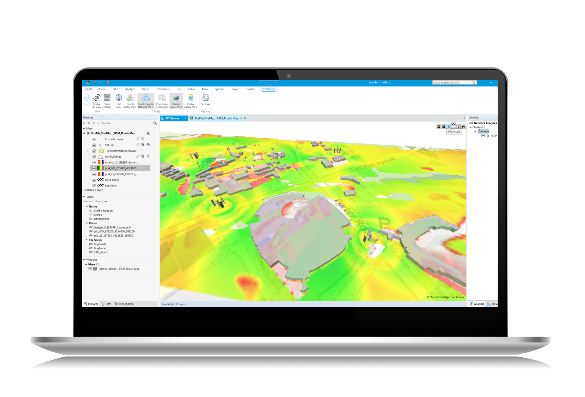
Task: Click the building outline icon in the layer list
Action: (x=100, y=157)
